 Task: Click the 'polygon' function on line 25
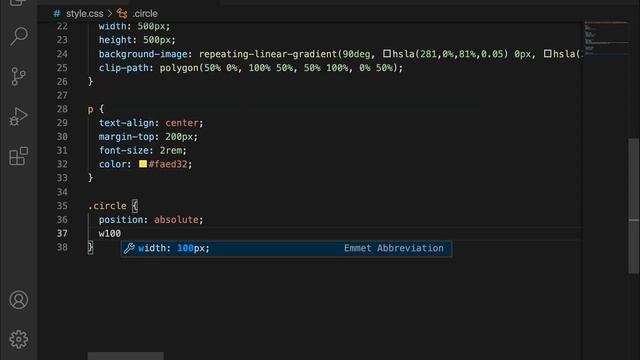click(x=179, y=68)
